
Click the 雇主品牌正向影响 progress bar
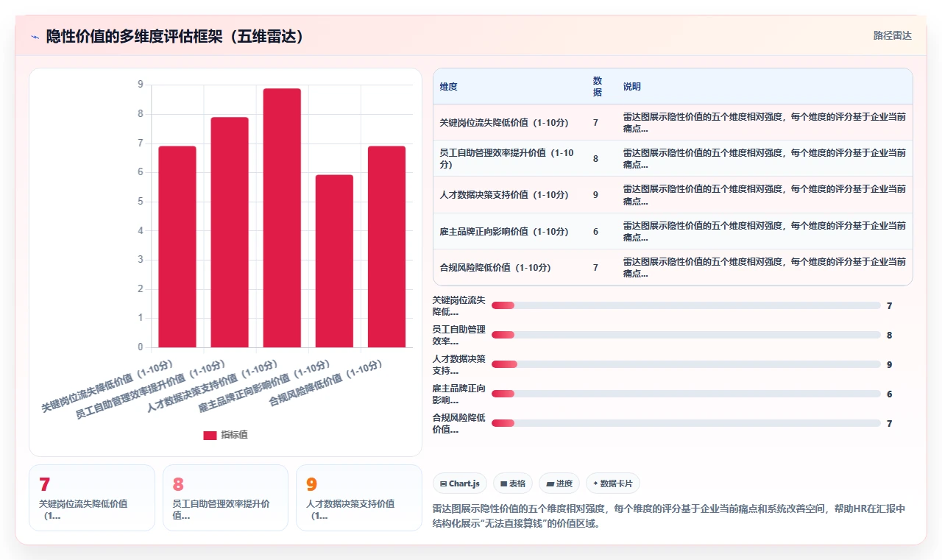point(686,394)
